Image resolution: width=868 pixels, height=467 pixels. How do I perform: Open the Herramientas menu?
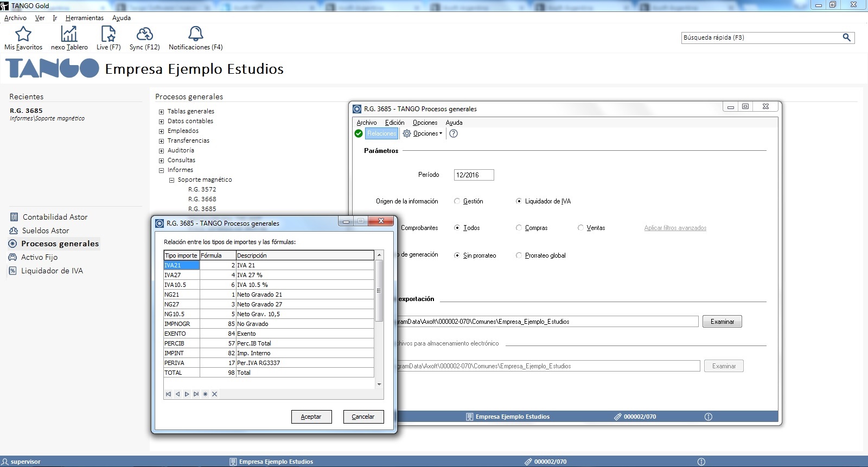(84, 18)
